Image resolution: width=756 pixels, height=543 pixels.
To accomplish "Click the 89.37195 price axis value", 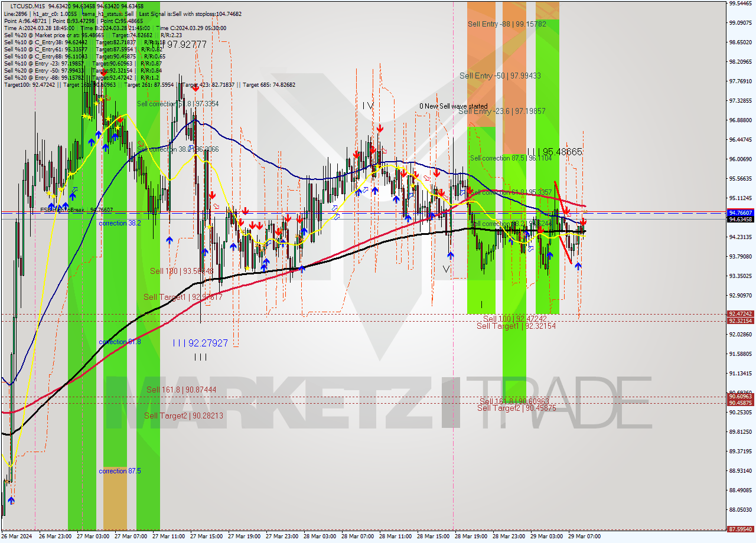I will click(x=741, y=452).
